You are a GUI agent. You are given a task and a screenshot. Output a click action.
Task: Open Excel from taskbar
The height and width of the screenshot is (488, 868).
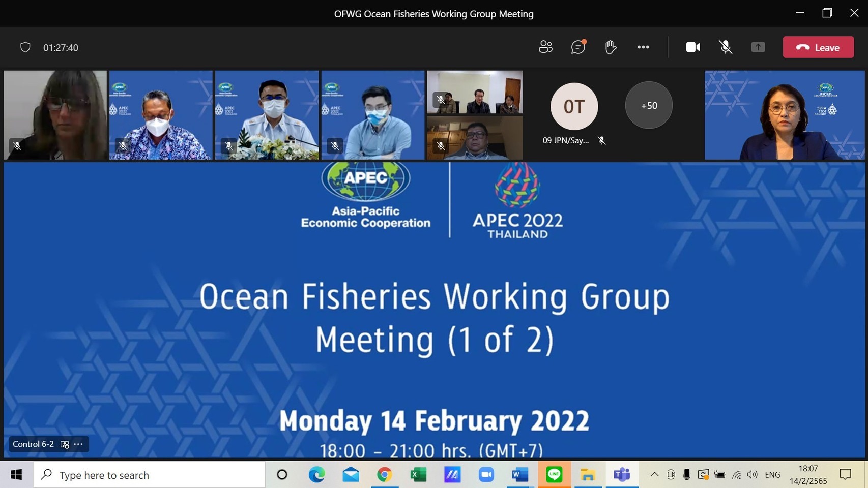coord(418,475)
